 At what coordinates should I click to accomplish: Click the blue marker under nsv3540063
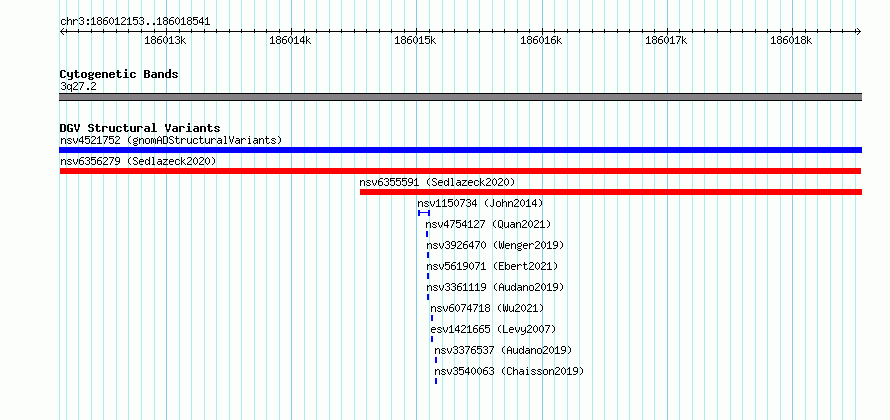coord(436,381)
